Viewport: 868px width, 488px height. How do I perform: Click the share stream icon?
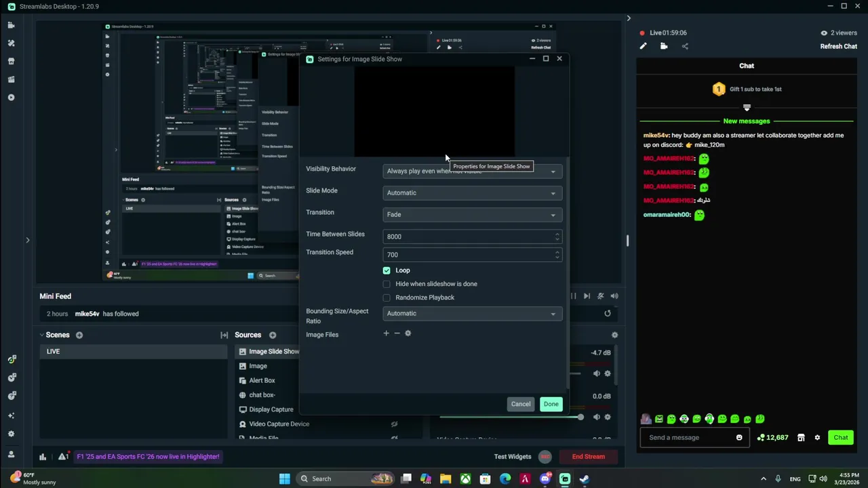tap(685, 46)
